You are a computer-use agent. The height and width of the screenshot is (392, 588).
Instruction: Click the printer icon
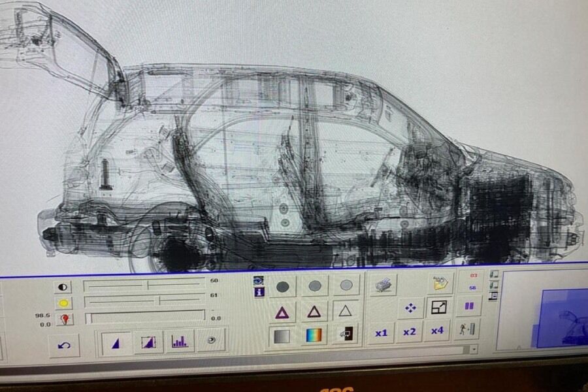click(x=384, y=284)
